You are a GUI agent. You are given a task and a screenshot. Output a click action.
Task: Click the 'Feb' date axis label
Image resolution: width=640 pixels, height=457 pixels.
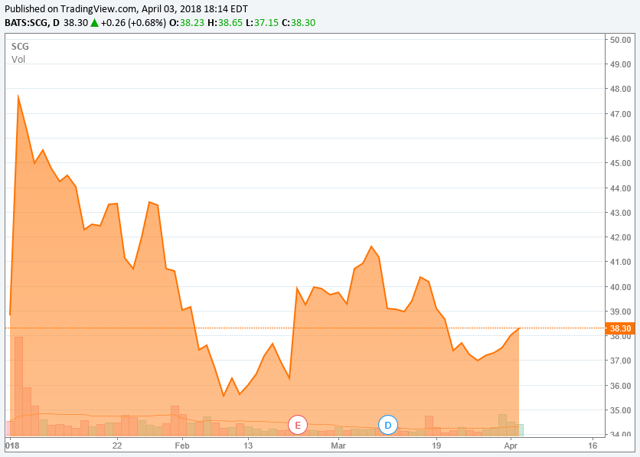coord(182,445)
